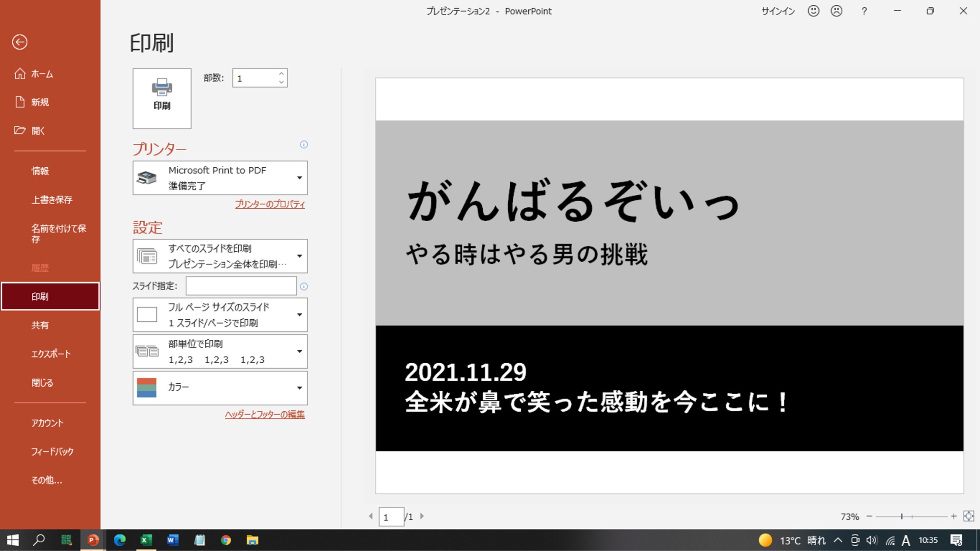
Task: Click the スライド指定 input field
Action: (x=241, y=286)
